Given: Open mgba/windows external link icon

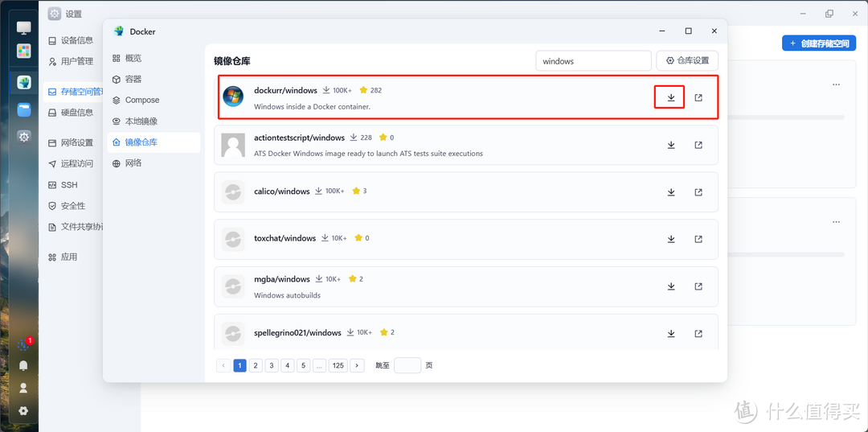Looking at the screenshot, I should click(x=698, y=286).
